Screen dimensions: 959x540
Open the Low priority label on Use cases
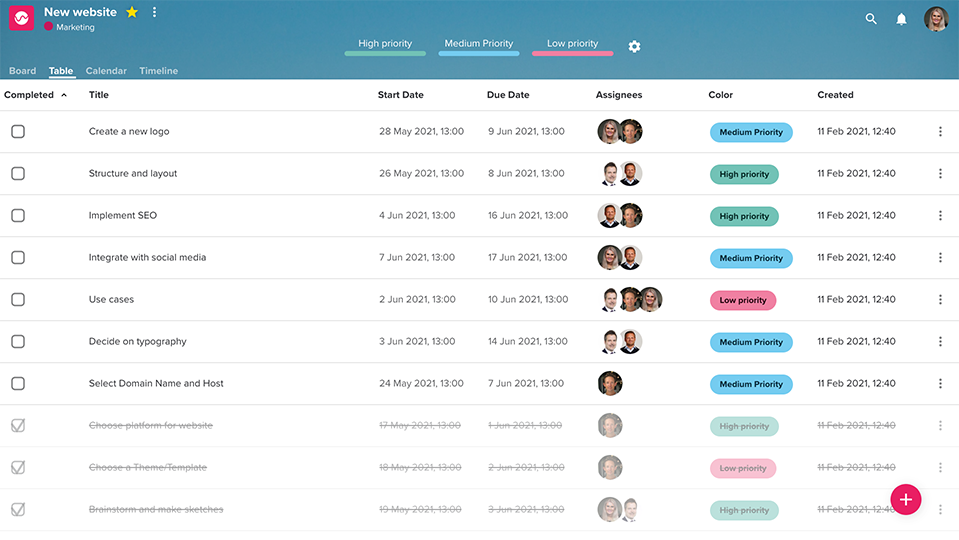click(742, 300)
